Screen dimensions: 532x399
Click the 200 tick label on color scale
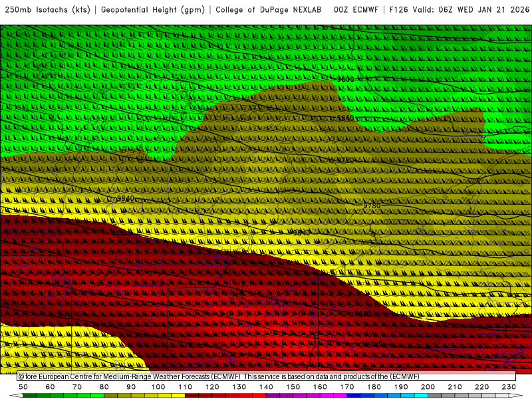(x=428, y=387)
